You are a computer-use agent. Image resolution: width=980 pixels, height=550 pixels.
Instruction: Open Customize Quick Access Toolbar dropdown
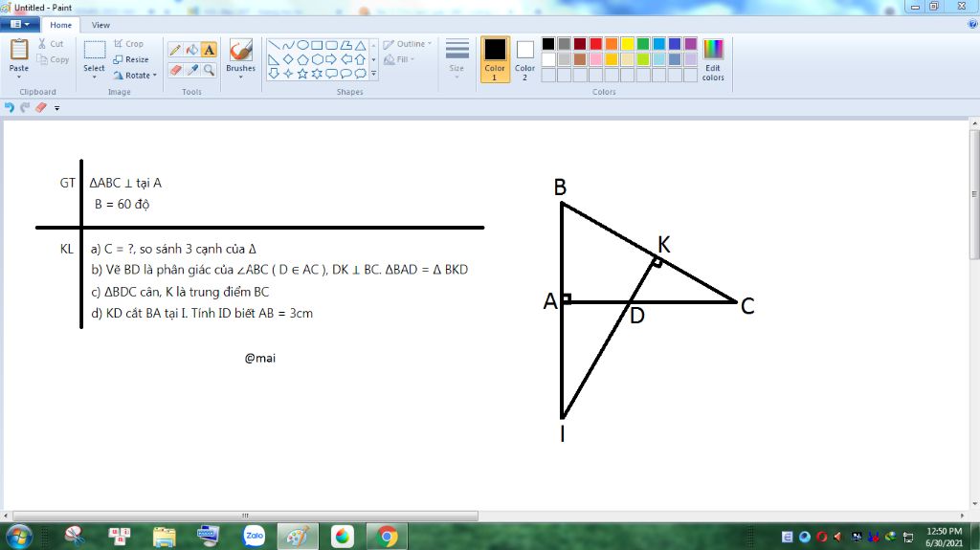tap(56, 108)
